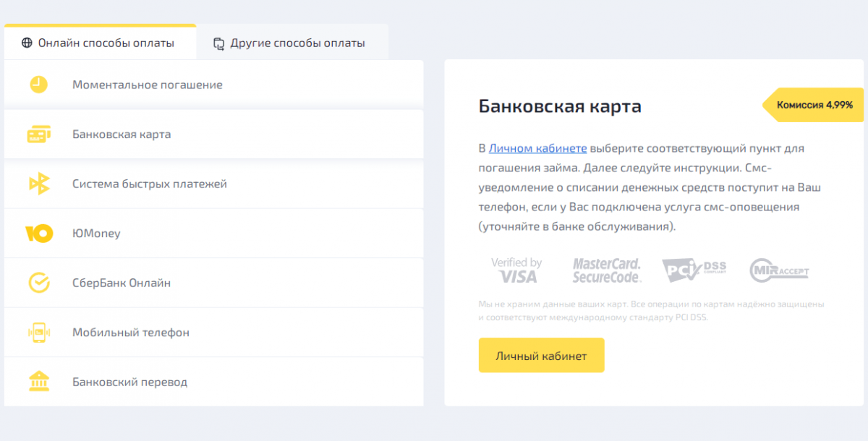Click the Система быстрых платежей arrow icon

pyautogui.click(x=38, y=184)
